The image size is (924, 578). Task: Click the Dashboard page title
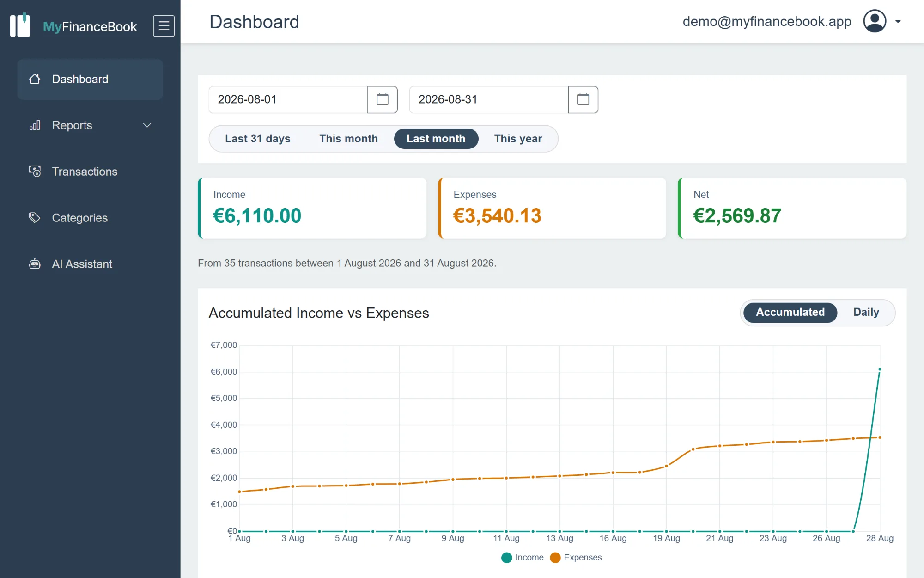point(254,22)
